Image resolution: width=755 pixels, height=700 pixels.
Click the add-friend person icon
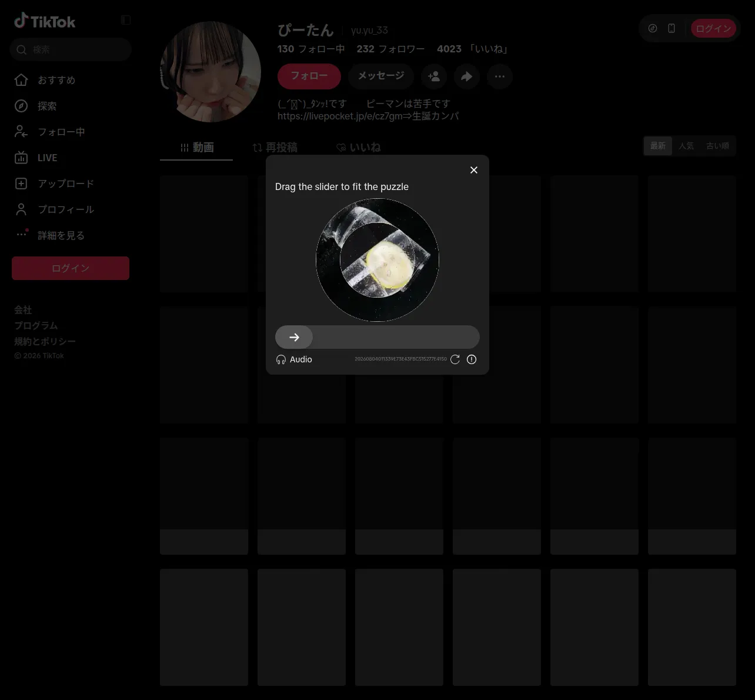(x=434, y=76)
